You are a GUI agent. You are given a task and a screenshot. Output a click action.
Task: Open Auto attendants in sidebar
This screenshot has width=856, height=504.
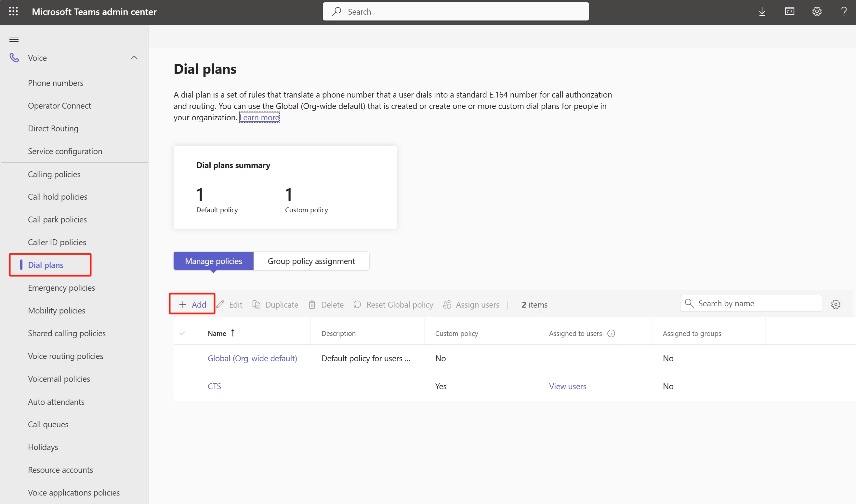56,402
